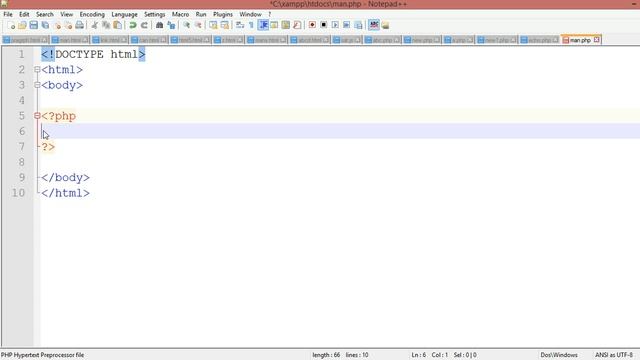Open the View menu
This screenshot has width=640, height=360.
[x=67, y=14]
